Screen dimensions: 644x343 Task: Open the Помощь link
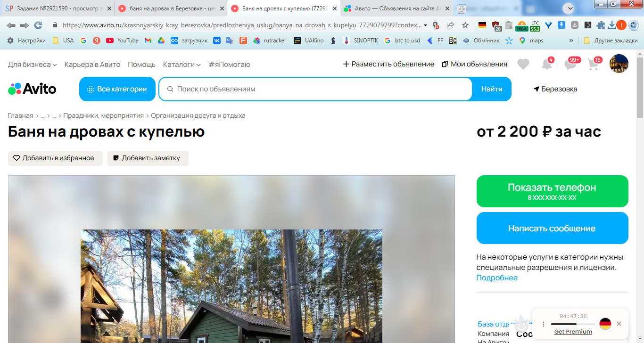click(141, 64)
